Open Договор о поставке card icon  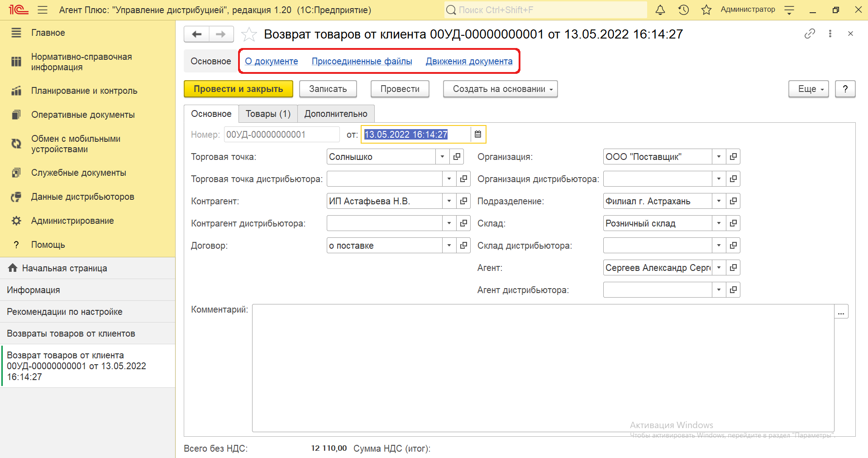coord(463,245)
